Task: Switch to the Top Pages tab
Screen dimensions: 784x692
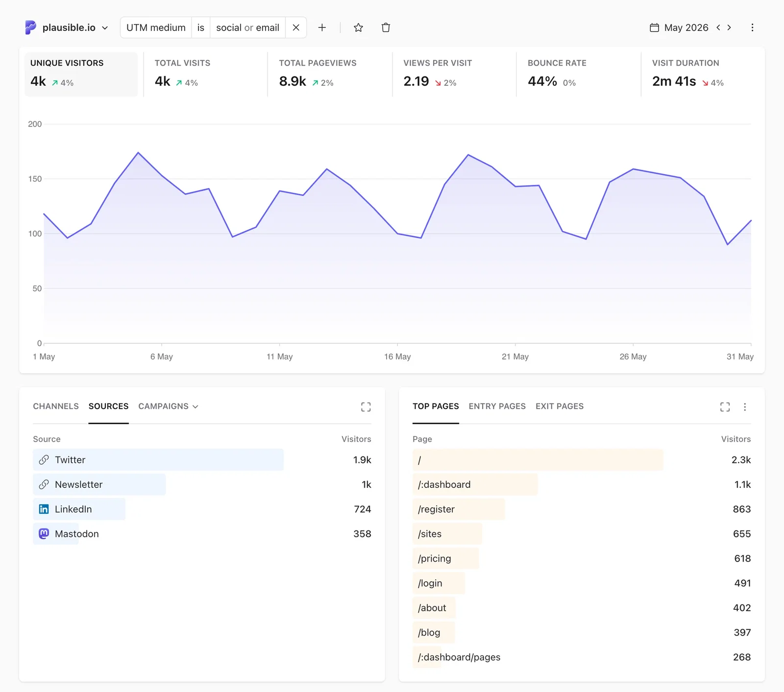Action: point(436,406)
